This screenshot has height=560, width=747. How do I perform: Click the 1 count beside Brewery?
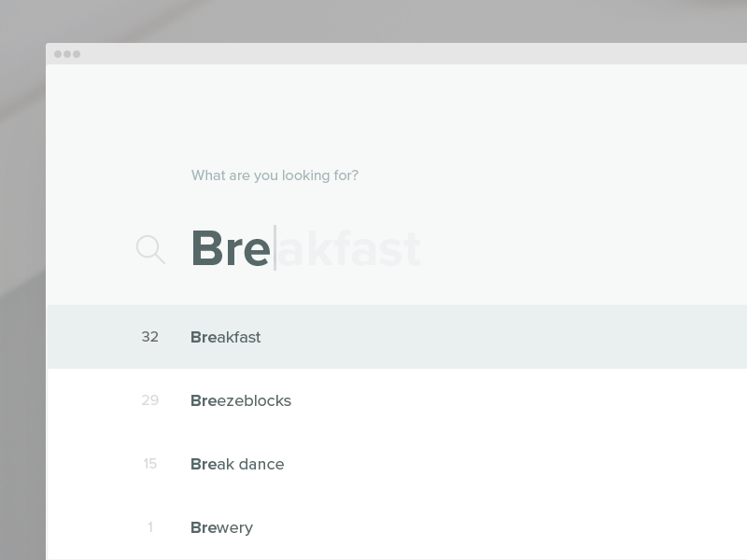pos(149,527)
